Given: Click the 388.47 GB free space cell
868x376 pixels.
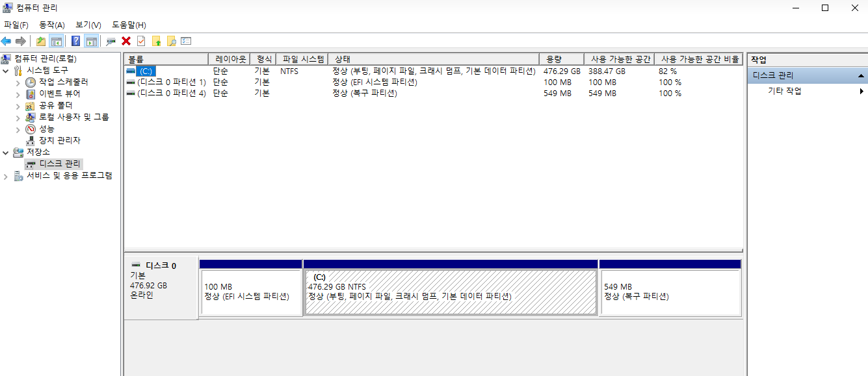Looking at the screenshot, I should click(x=607, y=71).
